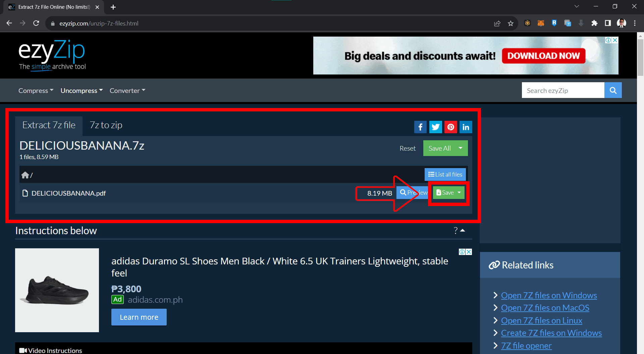Click the Twitter share icon

tap(435, 127)
